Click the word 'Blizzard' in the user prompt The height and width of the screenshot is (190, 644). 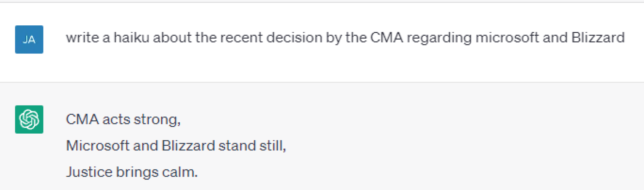pos(598,38)
